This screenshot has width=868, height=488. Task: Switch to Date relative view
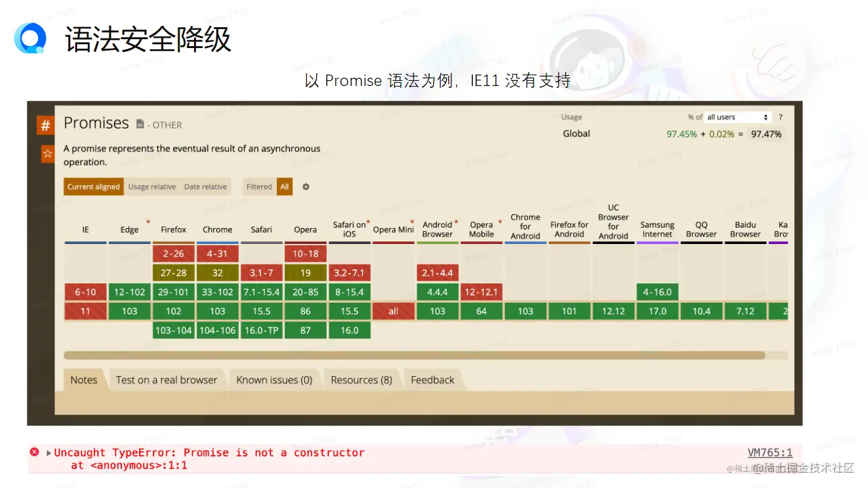(x=205, y=186)
